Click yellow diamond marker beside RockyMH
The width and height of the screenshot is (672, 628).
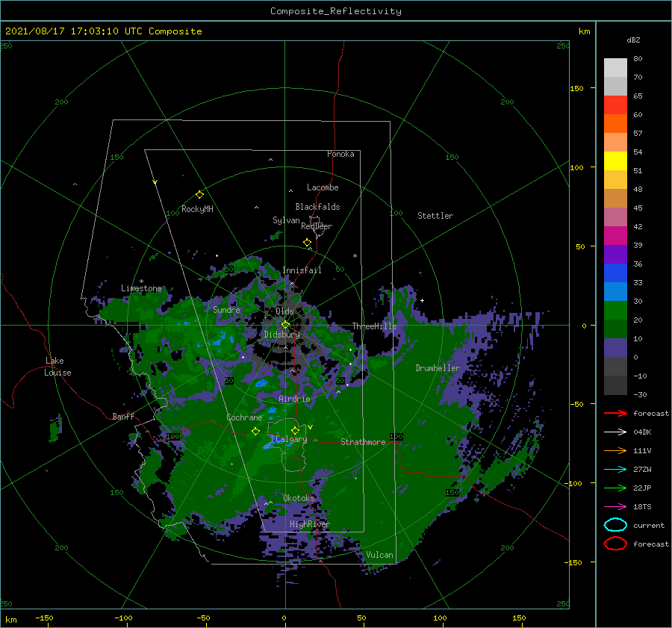coord(199,195)
